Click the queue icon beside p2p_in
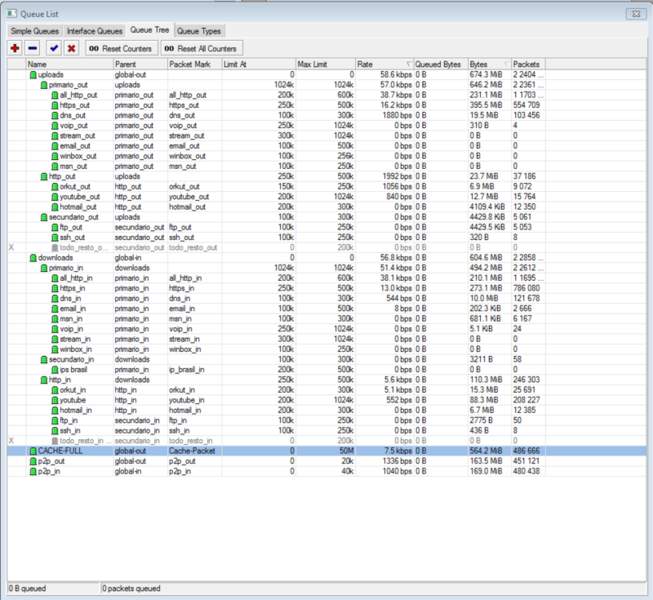This screenshot has height=600, width=653. coord(33,471)
